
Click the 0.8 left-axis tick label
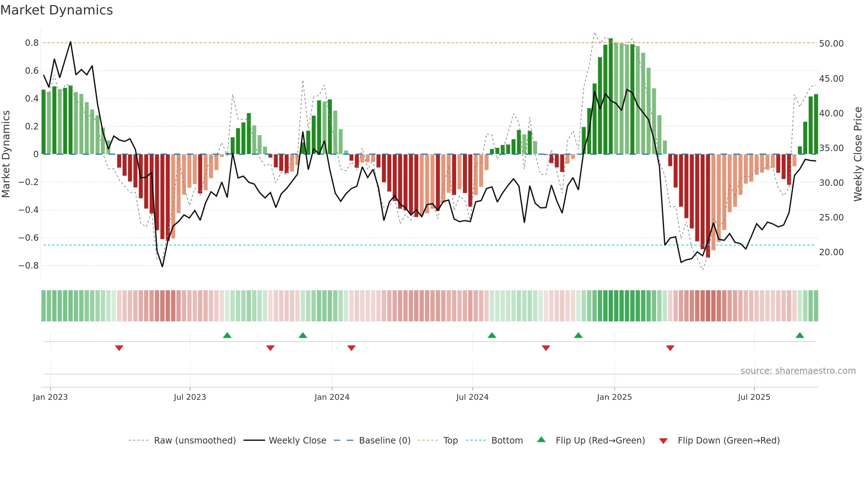click(x=32, y=43)
